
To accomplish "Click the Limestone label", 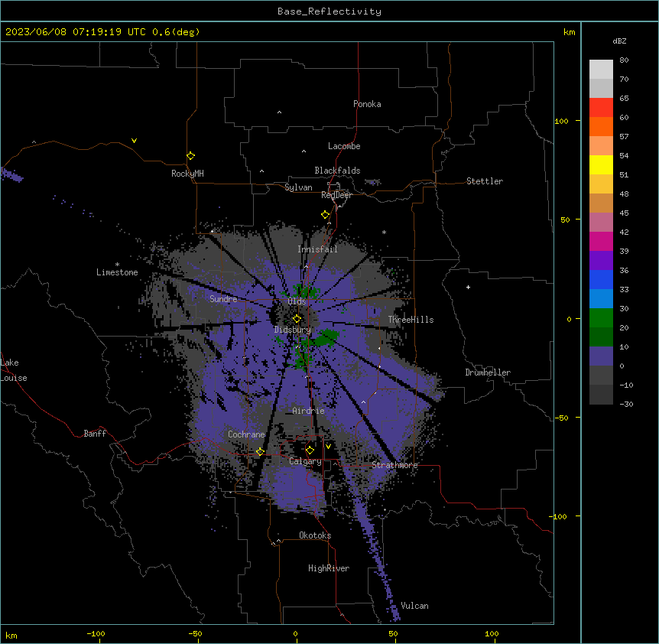I will (x=117, y=272).
